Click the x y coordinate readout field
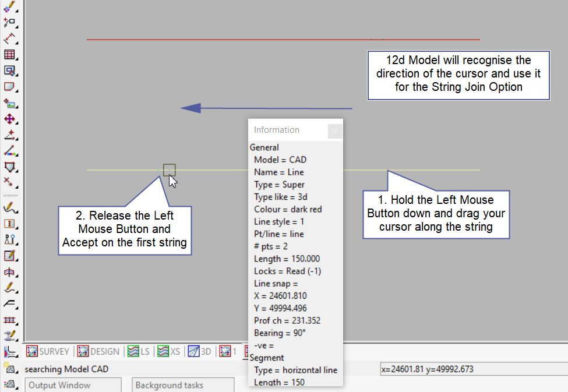This screenshot has width=568, height=392. pos(474,369)
